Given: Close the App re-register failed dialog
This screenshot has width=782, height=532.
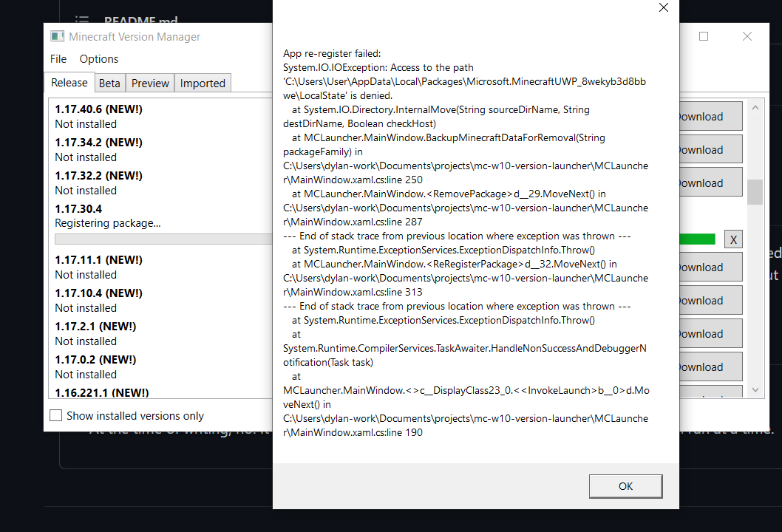Looking at the screenshot, I should point(663,7).
